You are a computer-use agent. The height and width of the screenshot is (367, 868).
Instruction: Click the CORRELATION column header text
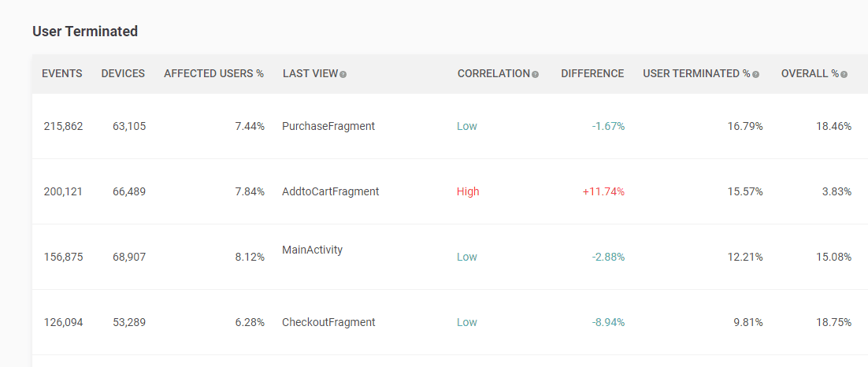(494, 73)
